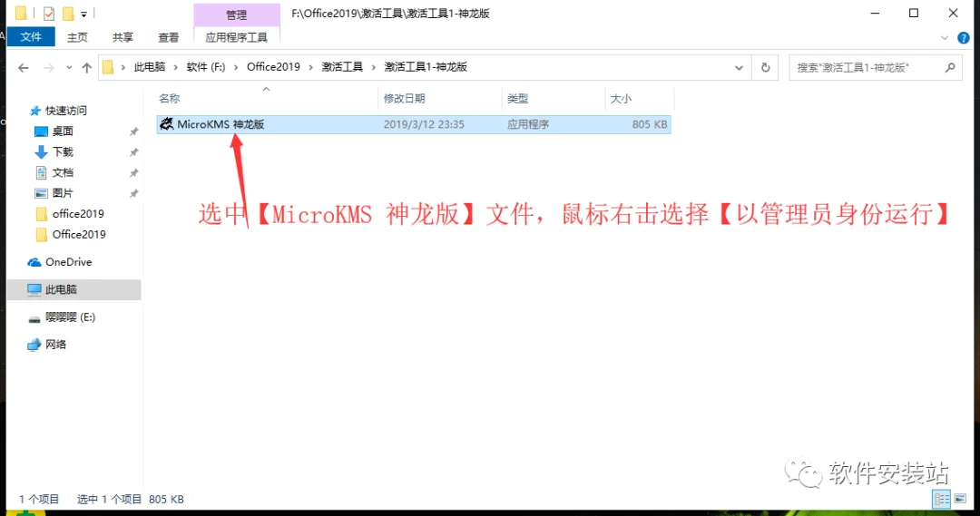The width and height of the screenshot is (980, 516).
Task: Click the 1 个项目 status bar text
Action: pos(39,499)
